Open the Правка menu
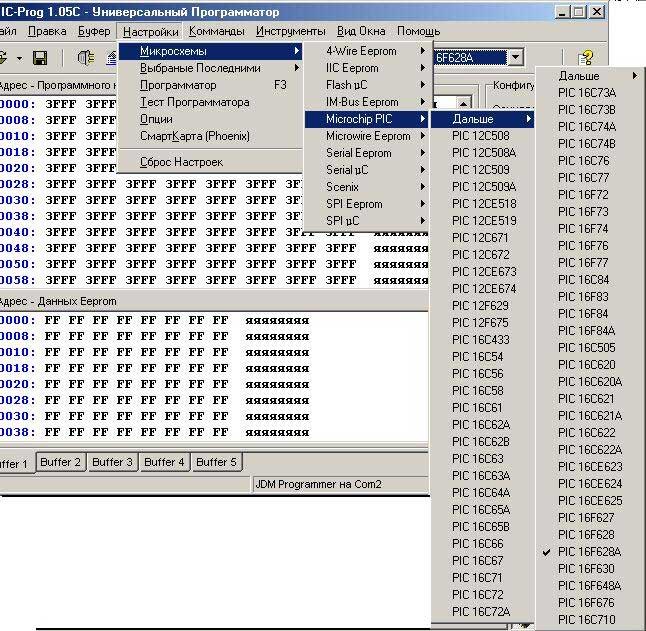646x631 pixels. (47, 31)
